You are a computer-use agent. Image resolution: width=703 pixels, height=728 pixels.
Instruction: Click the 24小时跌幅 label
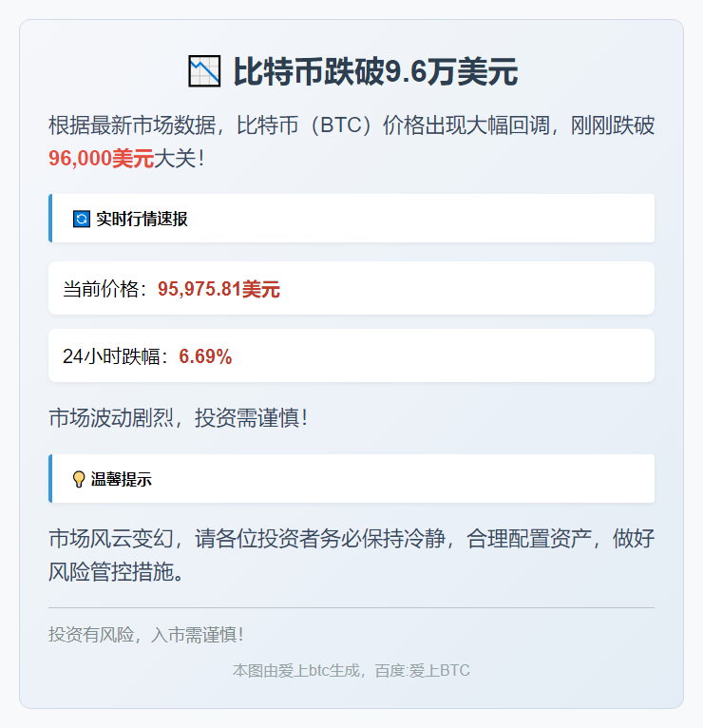(115, 356)
